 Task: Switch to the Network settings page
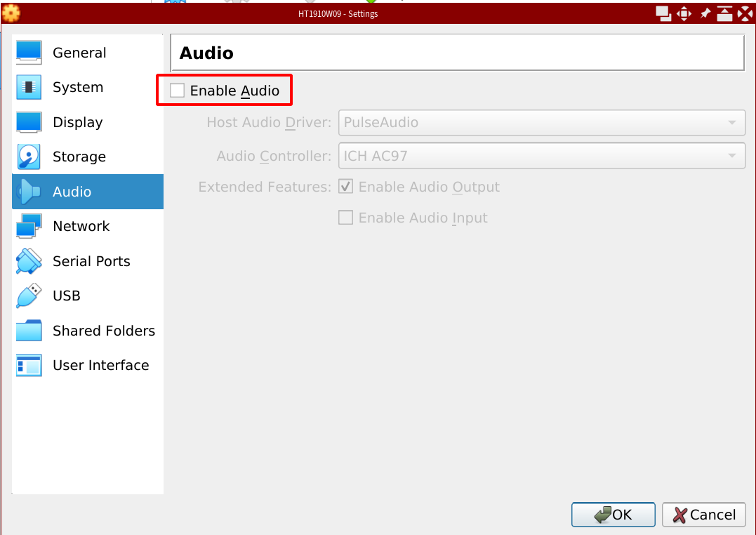tap(81, 226)
